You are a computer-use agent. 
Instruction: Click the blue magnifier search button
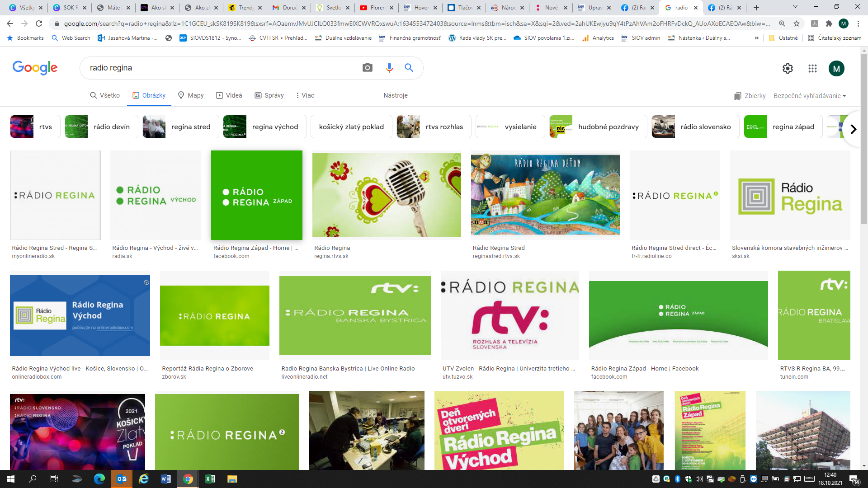pyautogui.click(x=409, y=68)
